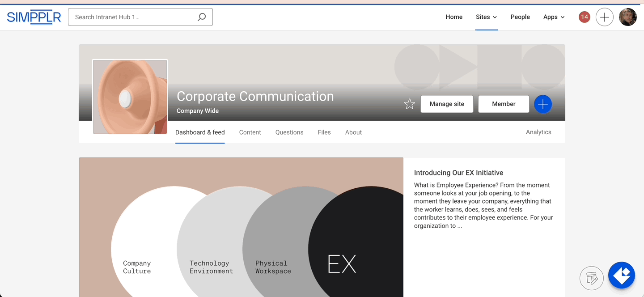
Task: View site Analytics
Action: click(538, 132)
